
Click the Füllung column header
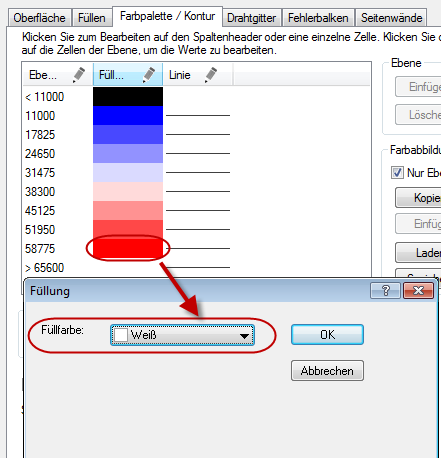pos(128,75)
